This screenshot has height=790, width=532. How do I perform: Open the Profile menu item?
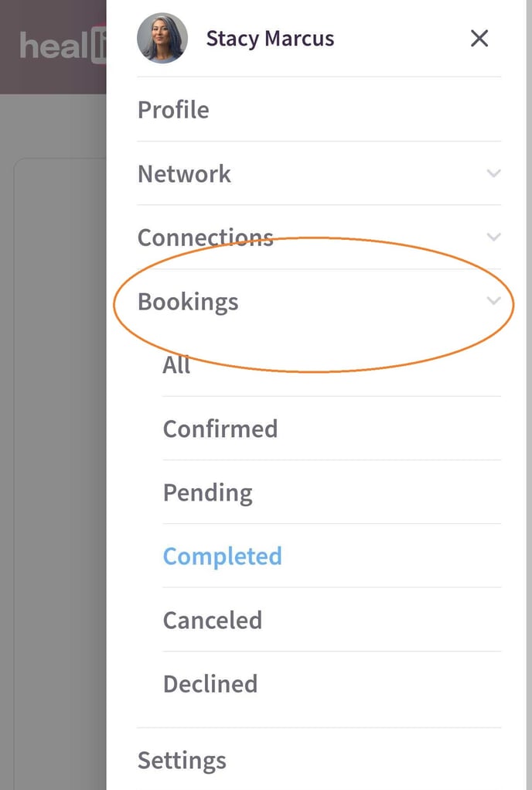pyautogui.click(x=173, y=110)
